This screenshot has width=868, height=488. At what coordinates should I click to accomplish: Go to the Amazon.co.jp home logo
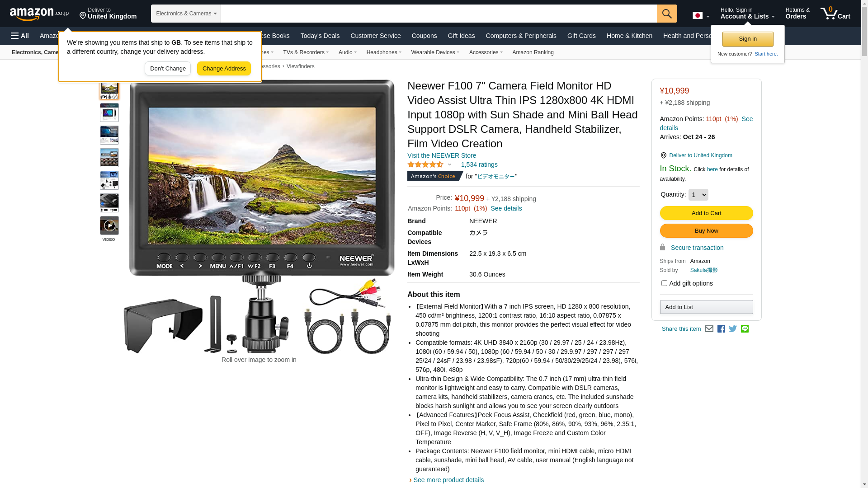pos(39,14)
